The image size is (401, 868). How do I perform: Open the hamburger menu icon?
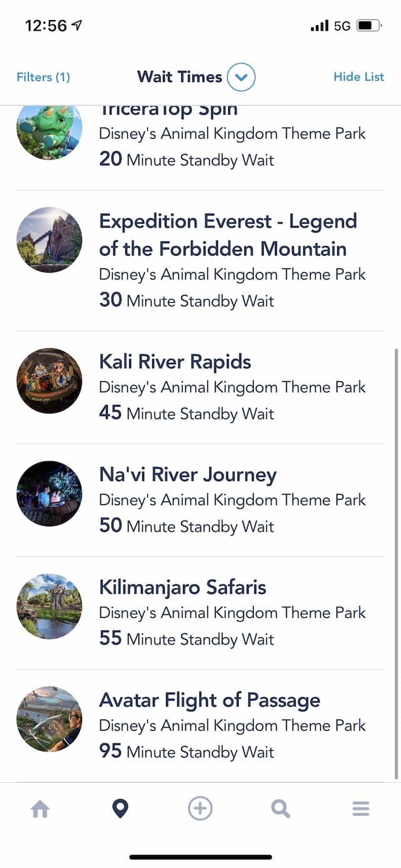361,809
